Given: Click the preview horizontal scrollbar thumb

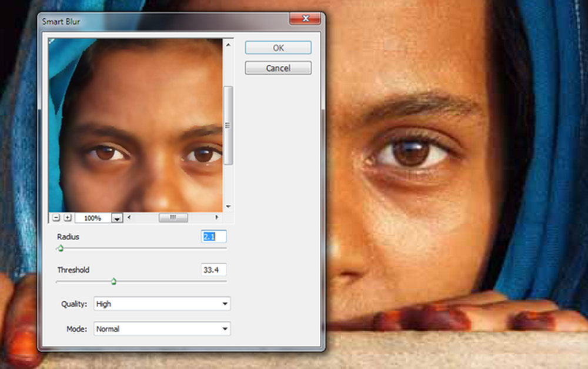Looking at the screenshot, I should [x=173, y=217].
